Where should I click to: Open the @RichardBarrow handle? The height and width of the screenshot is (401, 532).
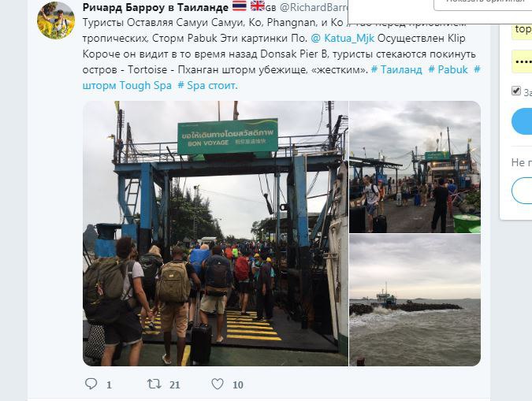coord(314,7)
